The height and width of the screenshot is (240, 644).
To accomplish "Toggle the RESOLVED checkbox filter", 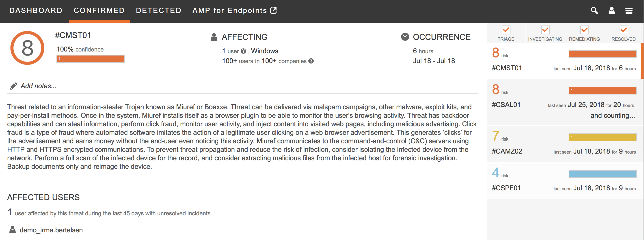I will pyautogui.click(x=624, y=30).
